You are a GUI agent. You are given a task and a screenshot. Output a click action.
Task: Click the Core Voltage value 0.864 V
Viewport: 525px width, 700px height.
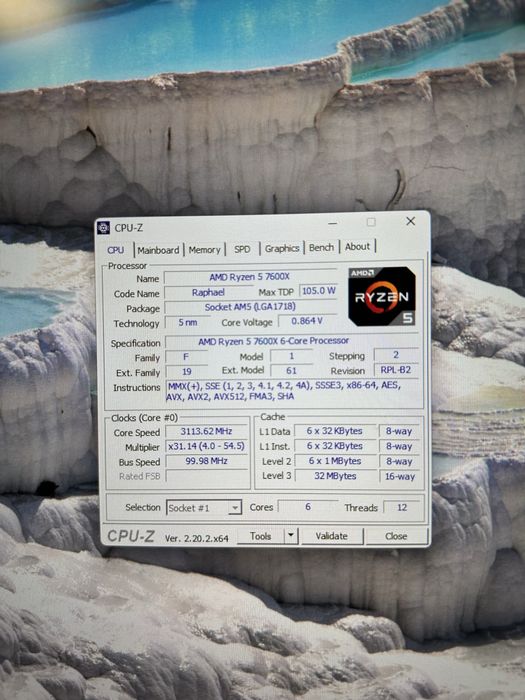(x=307, y=321)
